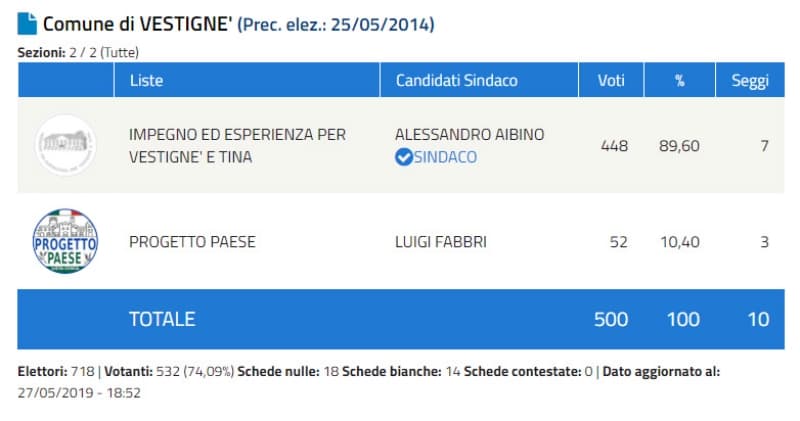The height and width of the screenshot is (421, 800).
Task: Select the PROGETTO PAESE list name
Action: click(x=192, y=242)
